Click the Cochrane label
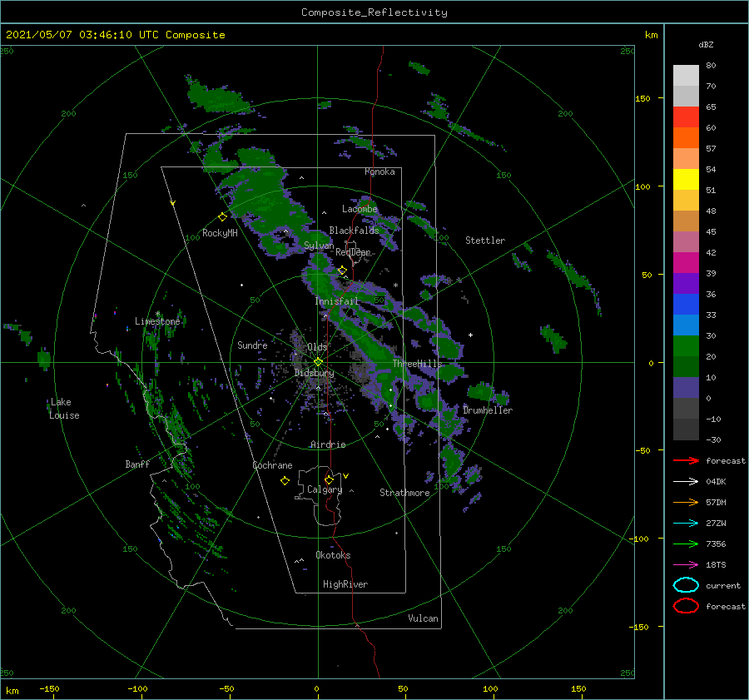This screenshot has height=700, width=749. [272, 465]
